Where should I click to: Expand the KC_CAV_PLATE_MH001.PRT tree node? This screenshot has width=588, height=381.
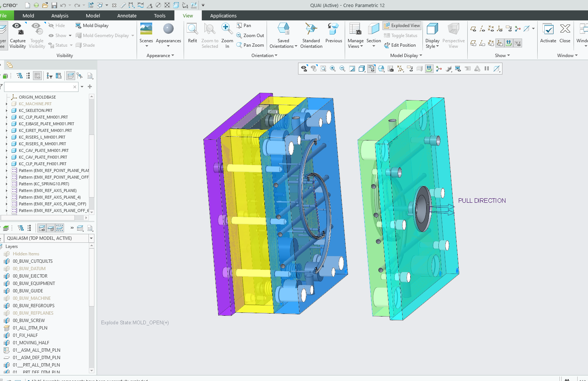point(7,150)
